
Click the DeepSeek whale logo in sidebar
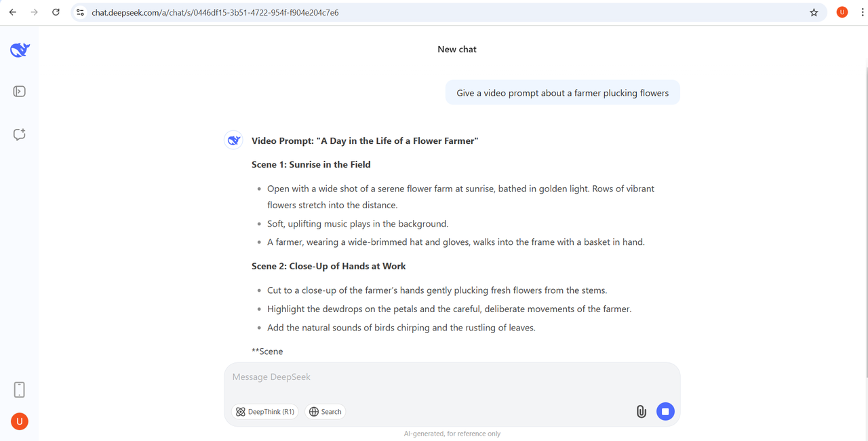pos(20,50)
